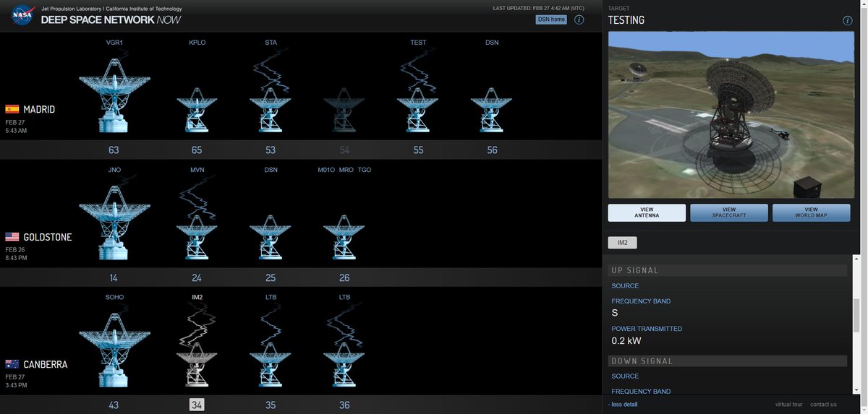
Task: Select Canberra antenna 43 dish tracking SOHO
Action: coord(114,350)
